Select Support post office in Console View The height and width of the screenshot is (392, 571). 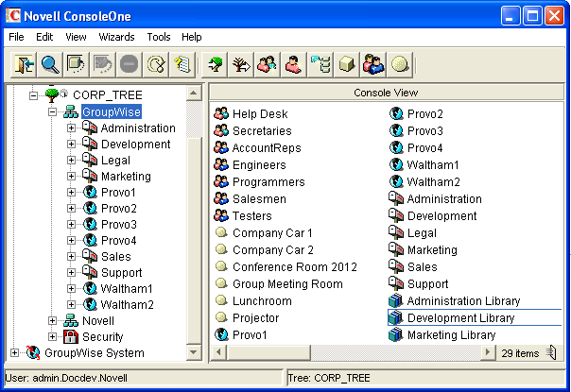pyautogui.click(x=427, y=283)
